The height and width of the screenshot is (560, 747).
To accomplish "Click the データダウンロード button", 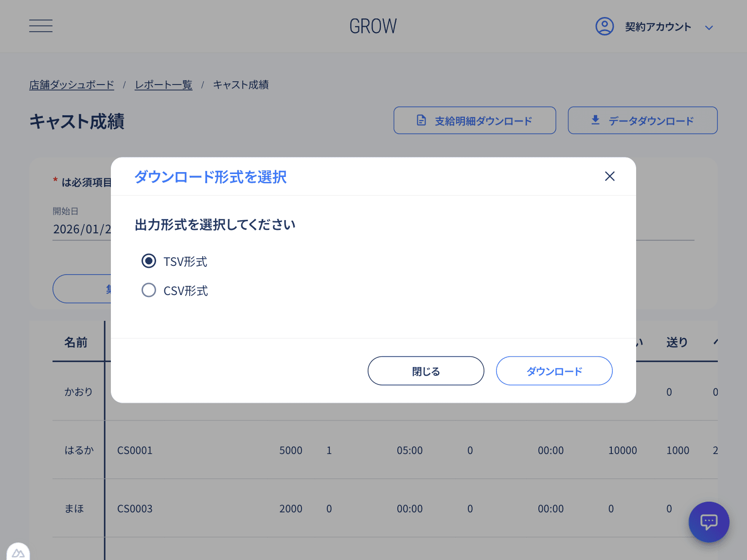I will [x=642, y=120].
